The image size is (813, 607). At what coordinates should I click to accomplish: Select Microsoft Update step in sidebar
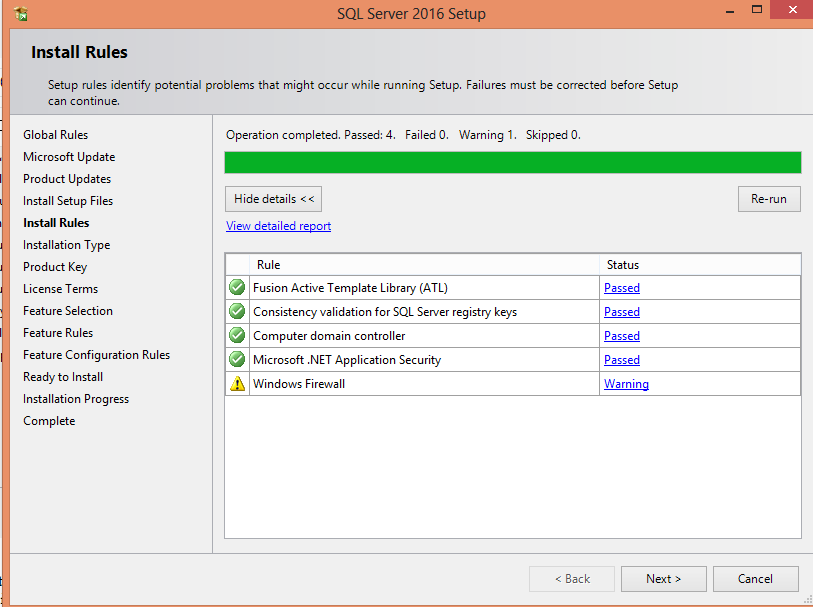point(69,157)
